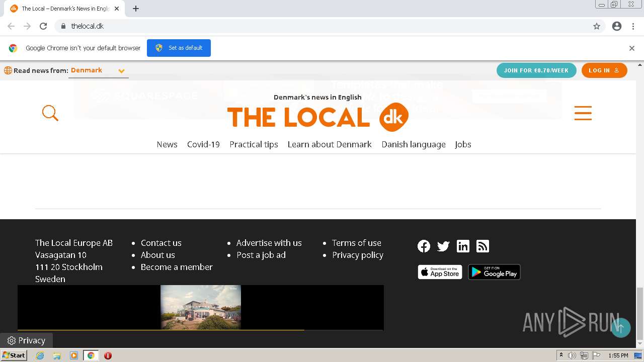Viewport: 644px width, 362px height.
Task: Open the News menu item
Action: click(x=167, y=144)
